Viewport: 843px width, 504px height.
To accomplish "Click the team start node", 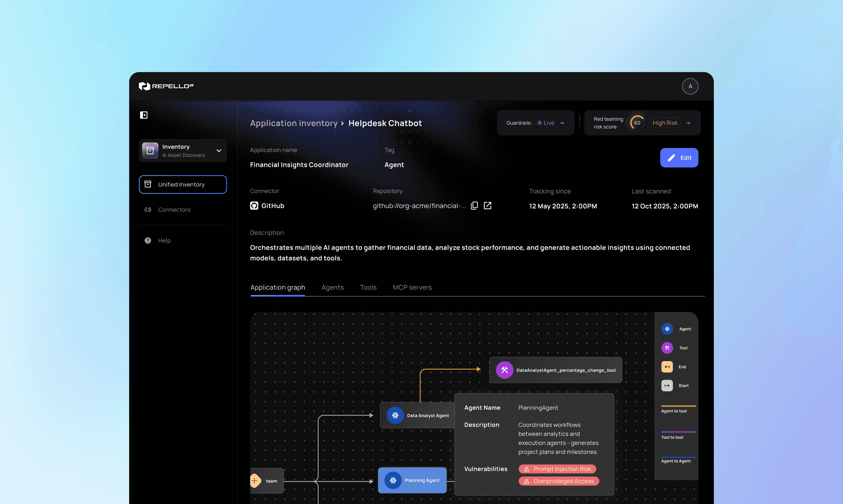I will point(267,481).
